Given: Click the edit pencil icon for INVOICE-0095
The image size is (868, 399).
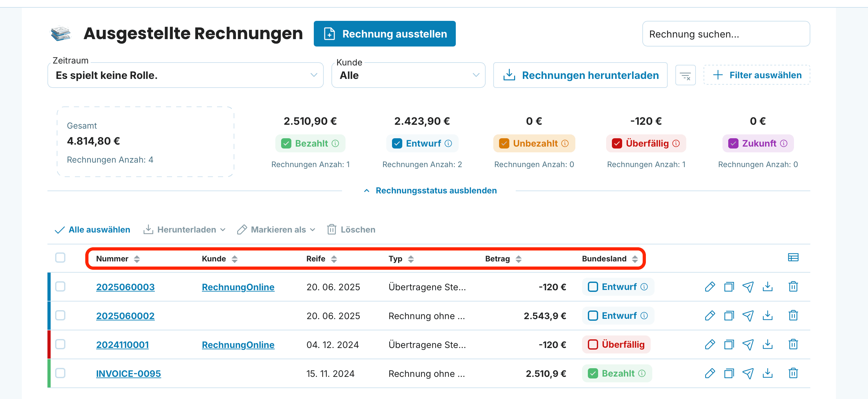Looking at the screenshot, I should 710,373.
